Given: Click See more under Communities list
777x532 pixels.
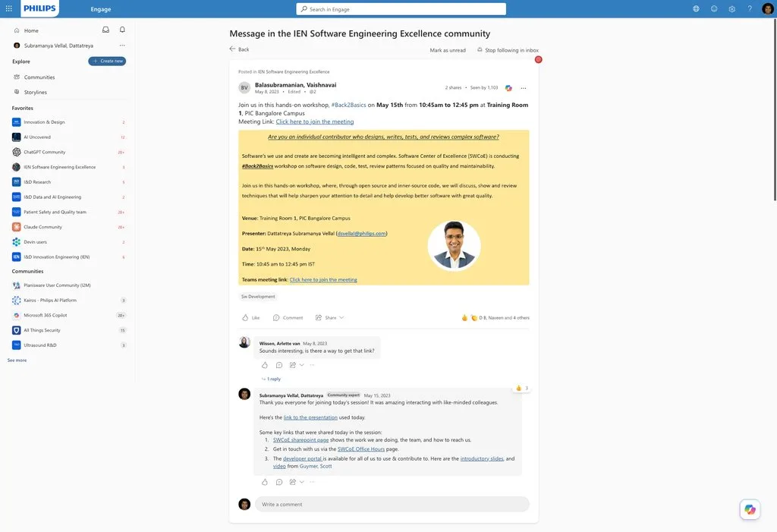Looking at the screenshot, I should point(17,360).
